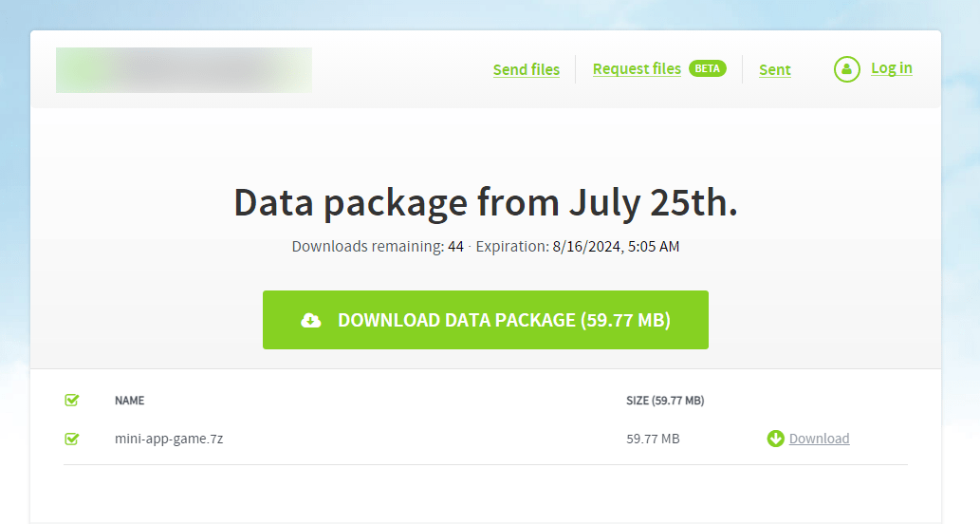Click the Data package from July 25th heading

(x=485, y=202)
